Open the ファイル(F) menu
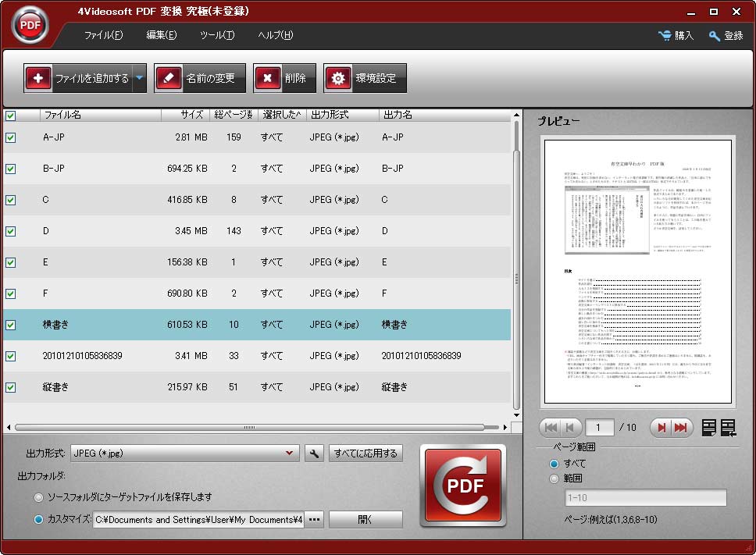 coord(103,35)
